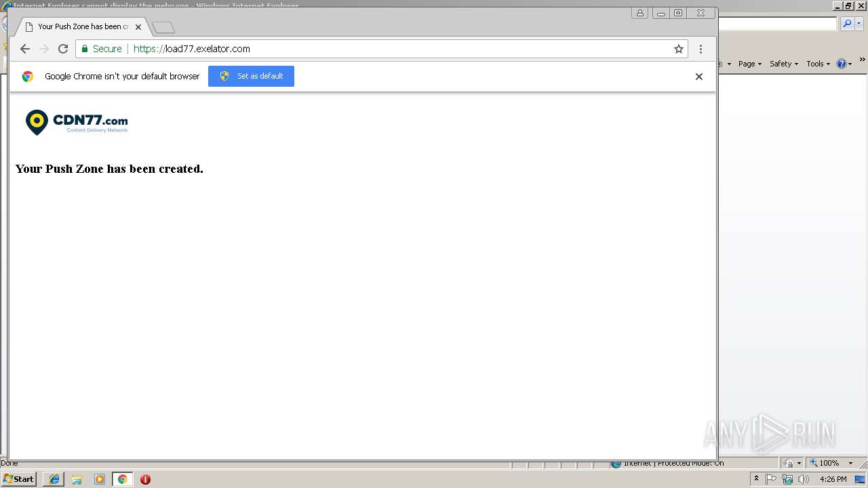This screenshot has height=488, width=868.
Task: Click the IE search magnifier button
Action: [847, 24]
